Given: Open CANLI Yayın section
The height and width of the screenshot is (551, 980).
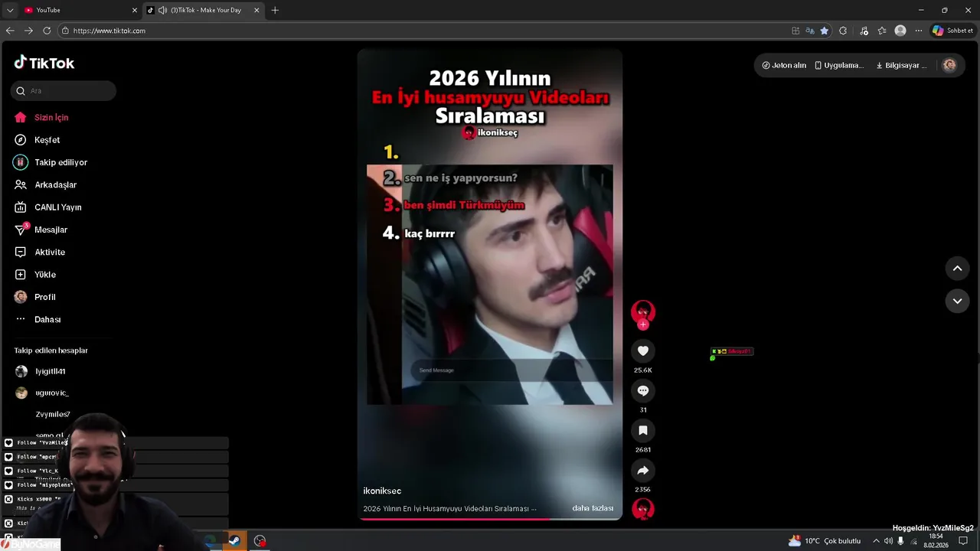Looking at the screenshot, I should (47, 207).
